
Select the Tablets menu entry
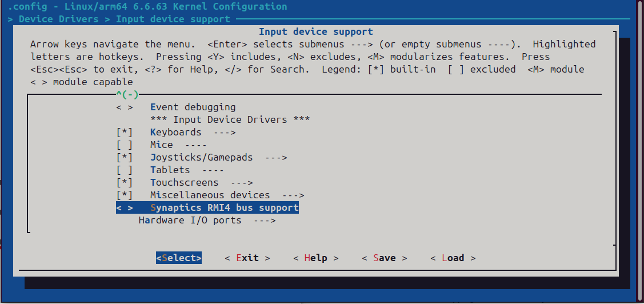tap(170, 170)
